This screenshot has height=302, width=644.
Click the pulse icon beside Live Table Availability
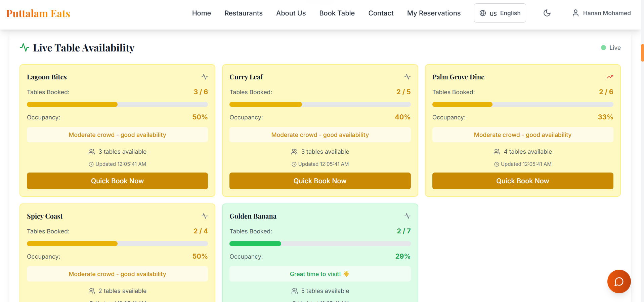coord(25,47)
